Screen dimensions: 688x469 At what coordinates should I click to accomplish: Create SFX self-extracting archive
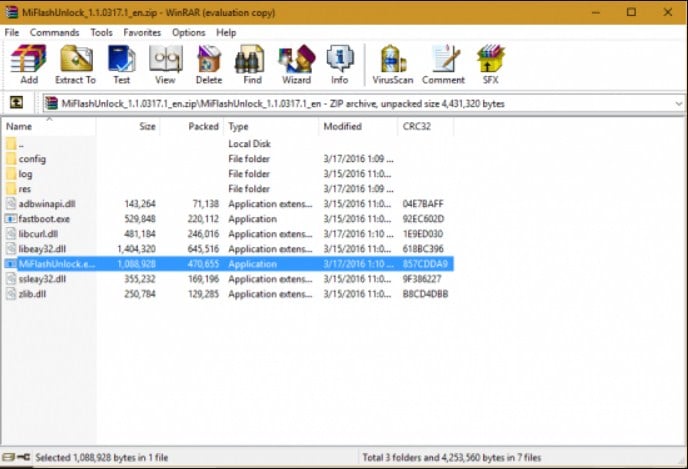(491, 64)
